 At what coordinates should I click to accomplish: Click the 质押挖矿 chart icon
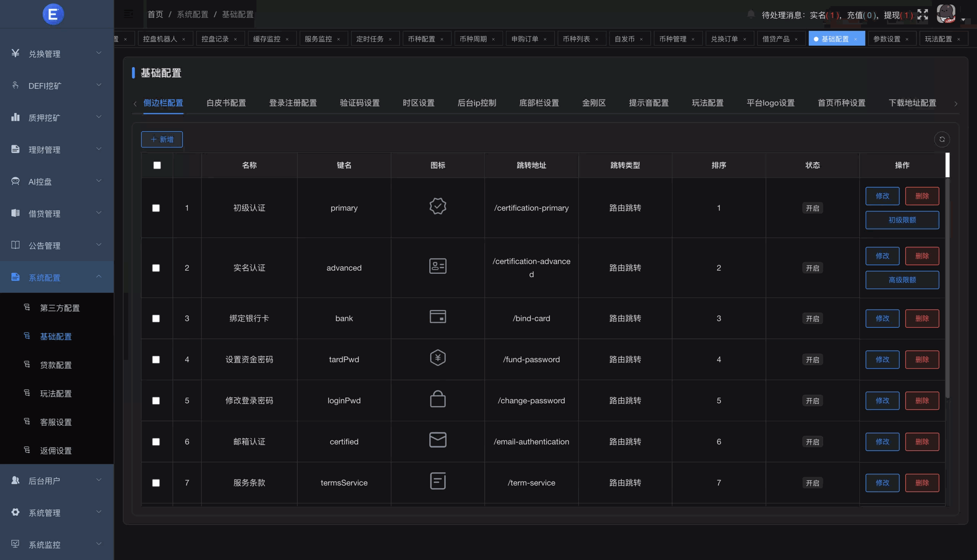[x=15, y=117]
